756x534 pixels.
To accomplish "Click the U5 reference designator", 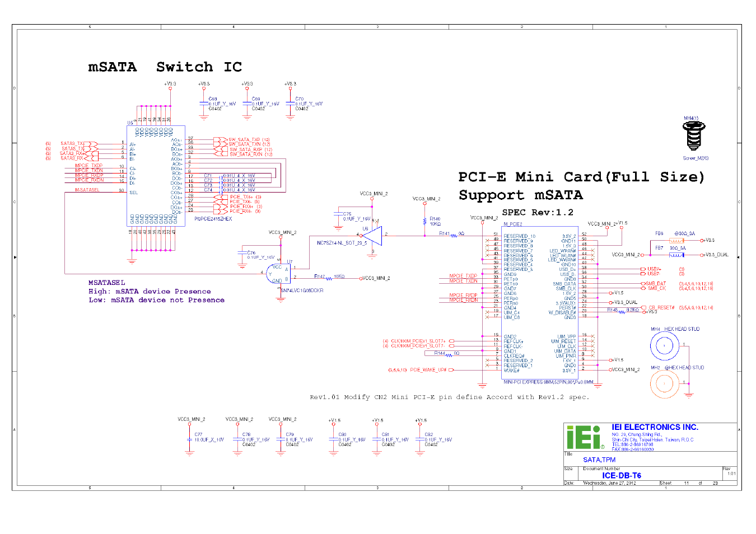I will (x=130, y=123).
